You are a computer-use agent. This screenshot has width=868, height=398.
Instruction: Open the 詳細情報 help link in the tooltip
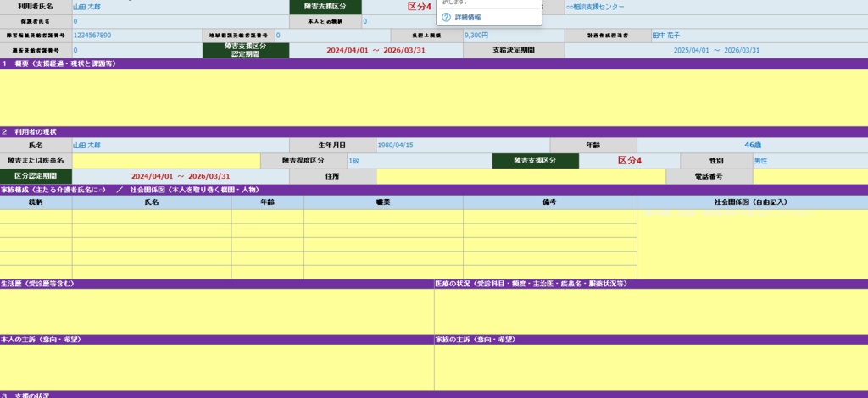[x=467, y=18]
